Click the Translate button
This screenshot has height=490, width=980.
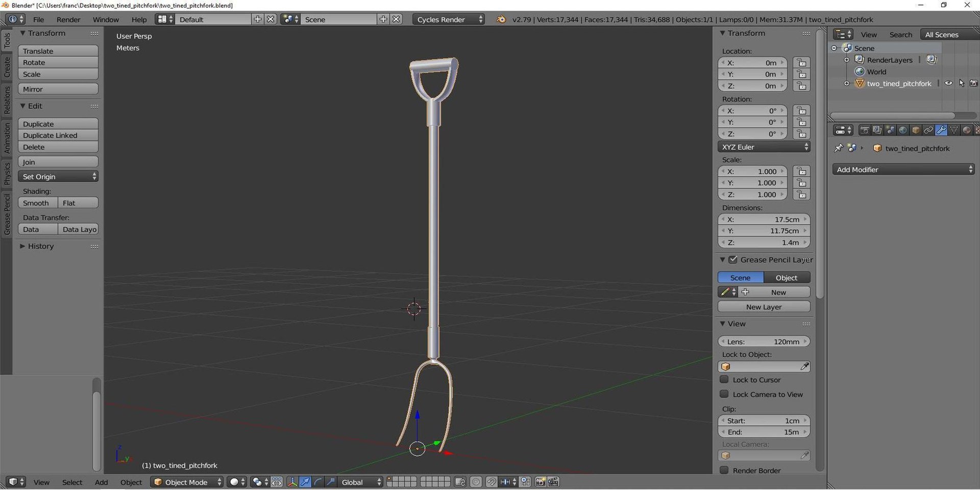(x=58, y=51)
